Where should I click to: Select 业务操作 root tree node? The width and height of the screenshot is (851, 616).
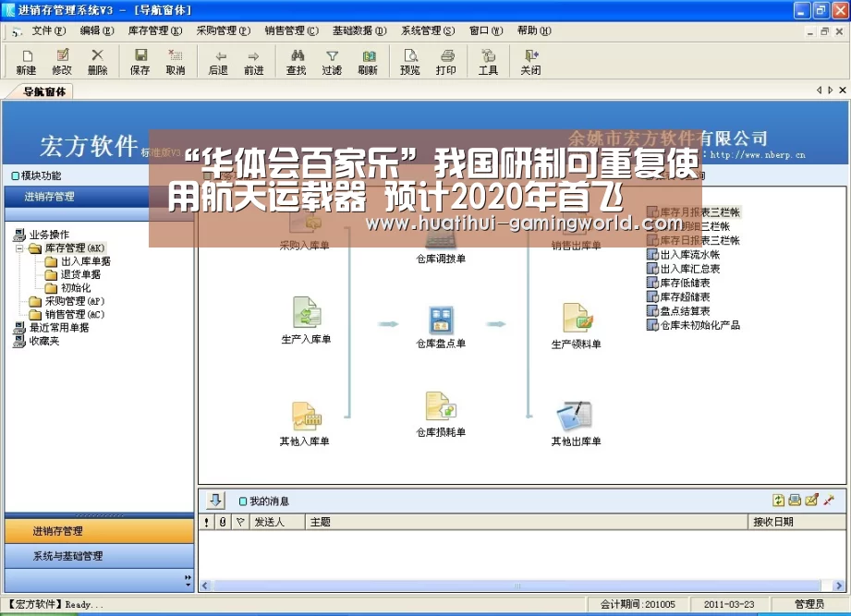[x=49, y=235]
